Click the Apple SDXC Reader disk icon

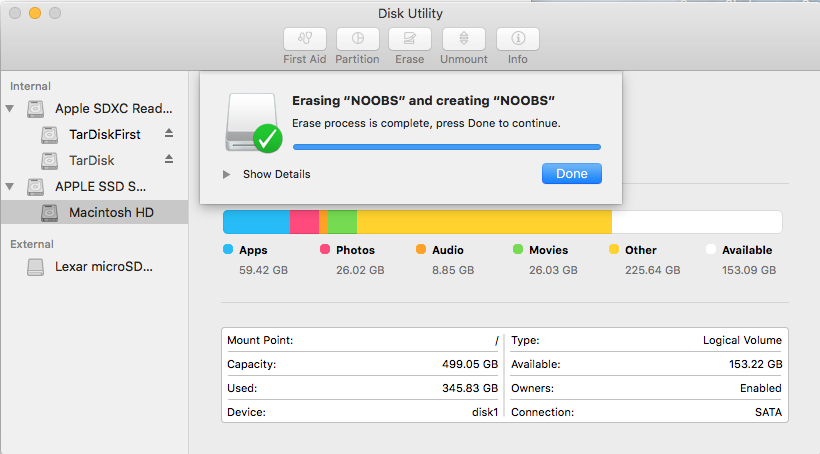pyautogui.click(x=36, y=109)
